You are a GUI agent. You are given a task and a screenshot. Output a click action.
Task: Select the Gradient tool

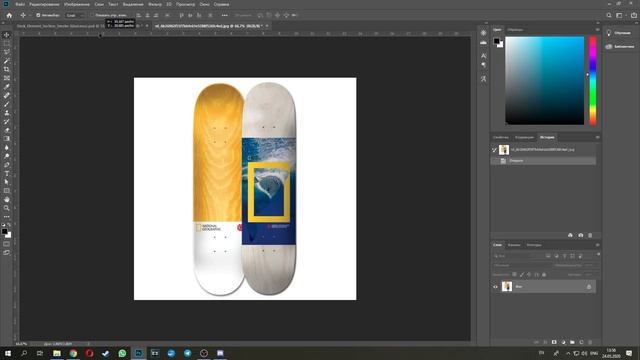(x=7, y=139)
